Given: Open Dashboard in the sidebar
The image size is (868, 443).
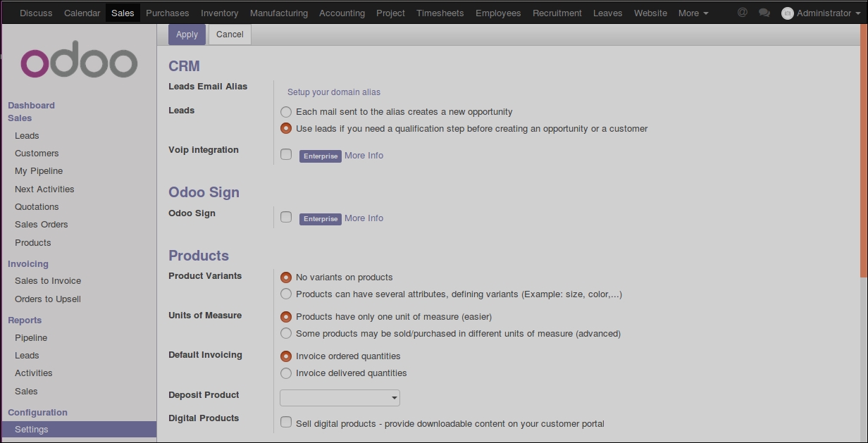Looking at the screenshot, I should [31, 106].
